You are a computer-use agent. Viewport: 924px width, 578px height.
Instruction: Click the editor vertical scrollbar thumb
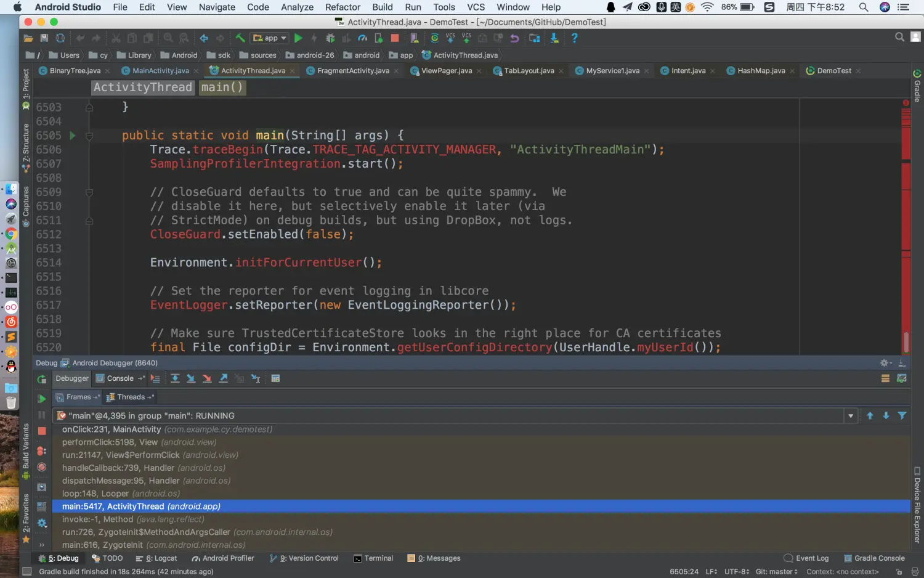pyautogui.click(x=906, y=341)
